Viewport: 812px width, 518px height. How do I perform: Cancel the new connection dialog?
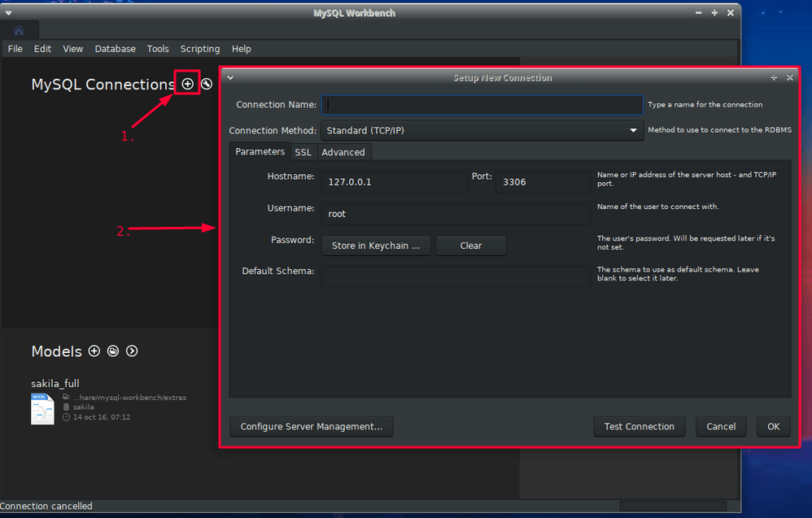721,426
